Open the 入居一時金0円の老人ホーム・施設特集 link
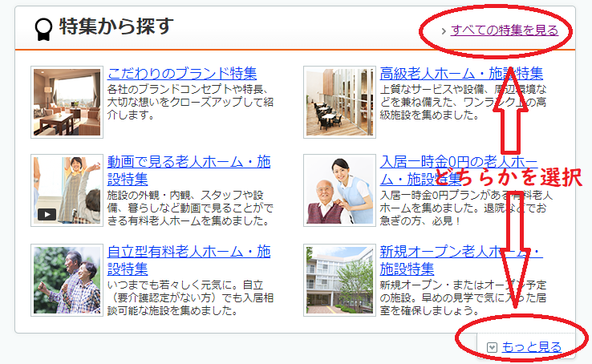 pos(459,170)
